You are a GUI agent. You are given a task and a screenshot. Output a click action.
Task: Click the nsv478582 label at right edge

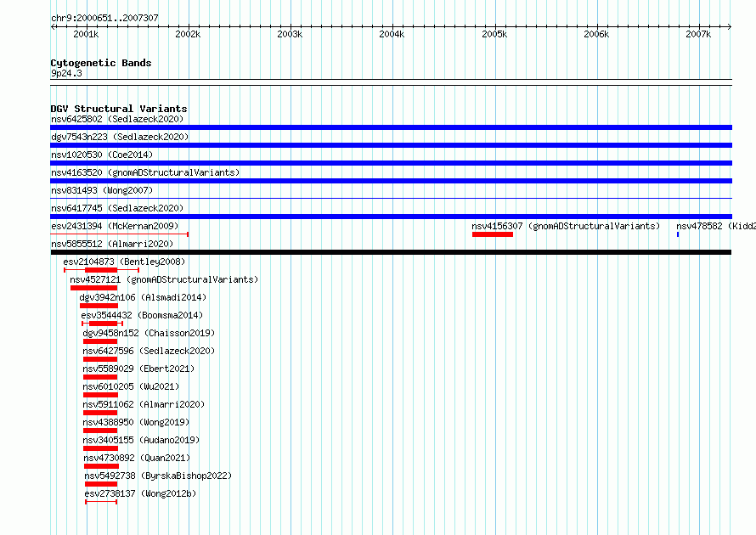coord(715,226)
